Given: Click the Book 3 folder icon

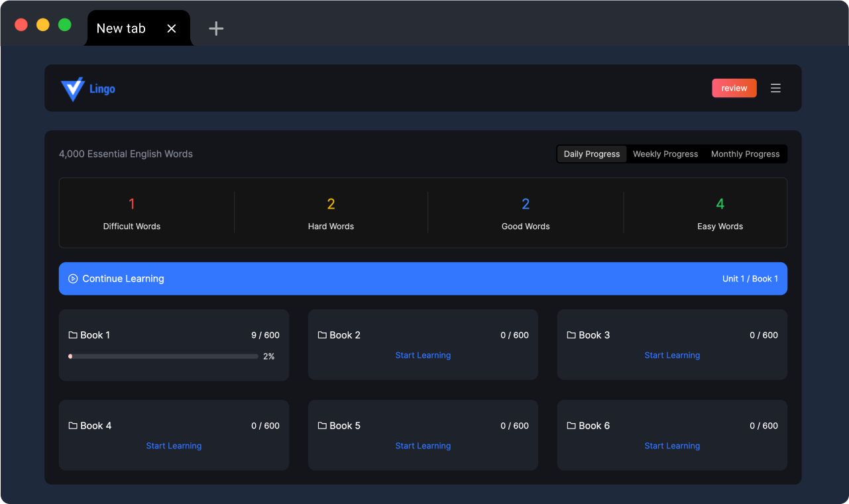Looking at the screenshot, I should click(571, 335).
